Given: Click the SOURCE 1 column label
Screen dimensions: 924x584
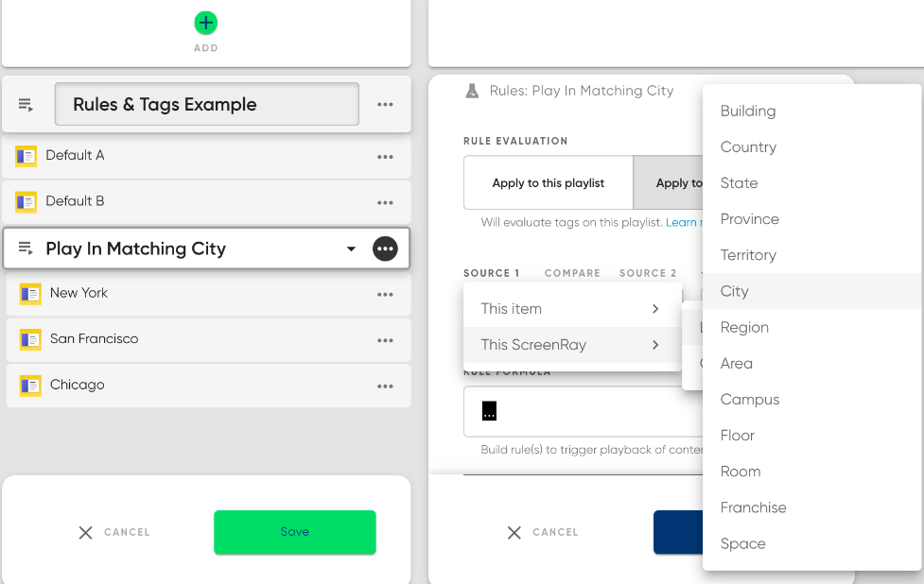Looking at the screenshot, I should (492, 273).
